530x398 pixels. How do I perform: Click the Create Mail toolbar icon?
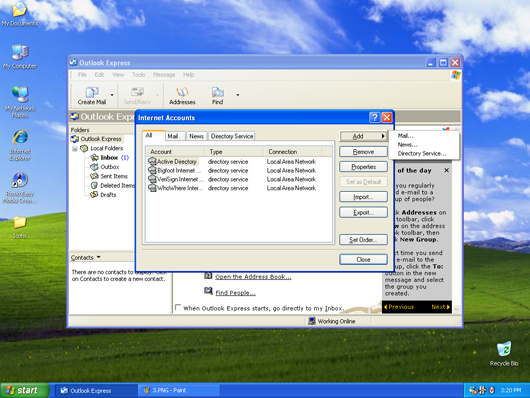(92, 95)
